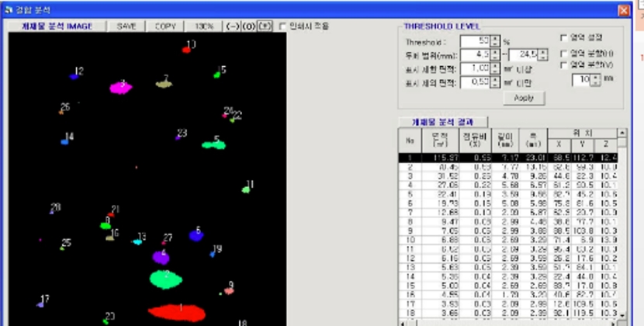This screenshot has width=644, height=326.
Task: Click the 길이 (mm) column header
Action: [505, 140]
